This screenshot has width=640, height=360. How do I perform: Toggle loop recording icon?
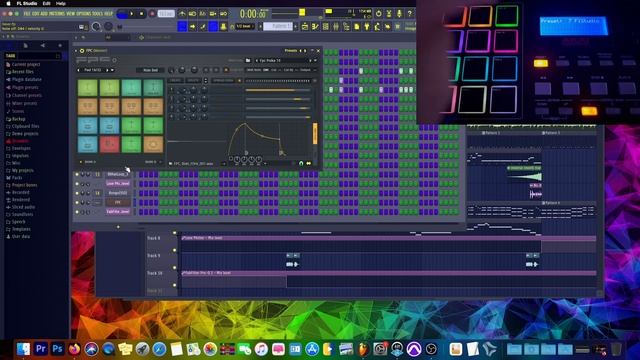pyautogui.click(x=223, y=14)
